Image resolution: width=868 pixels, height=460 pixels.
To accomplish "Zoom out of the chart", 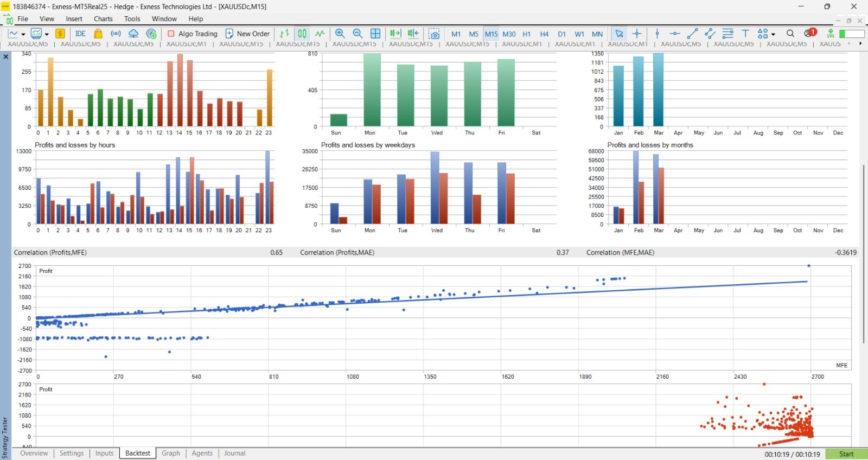I will coord(358,34).
